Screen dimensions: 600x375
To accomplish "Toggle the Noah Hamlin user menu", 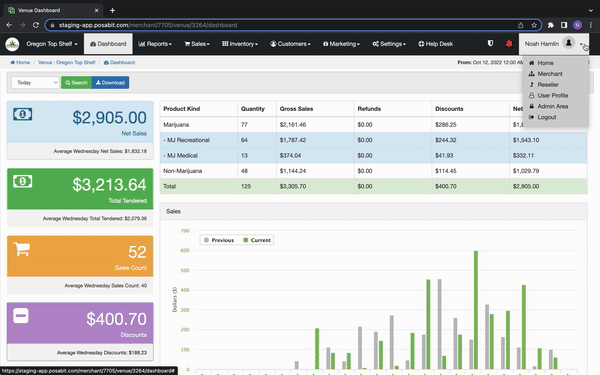I will click(553, 44).
